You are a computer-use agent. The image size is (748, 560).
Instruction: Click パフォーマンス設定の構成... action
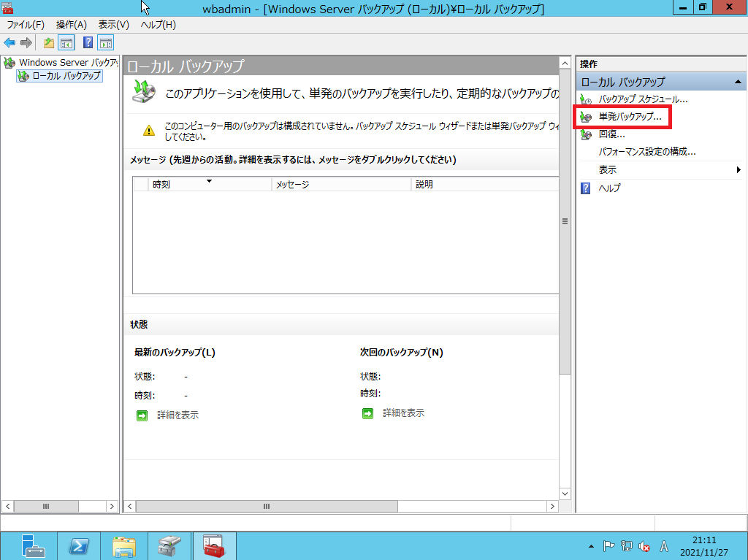[x=647, y=152]
